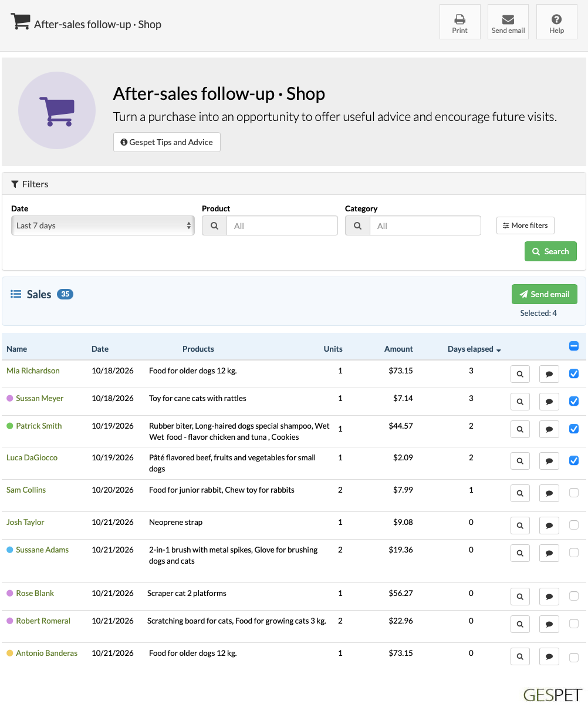Check Sam Collins's row checkbox

point(574,493)
